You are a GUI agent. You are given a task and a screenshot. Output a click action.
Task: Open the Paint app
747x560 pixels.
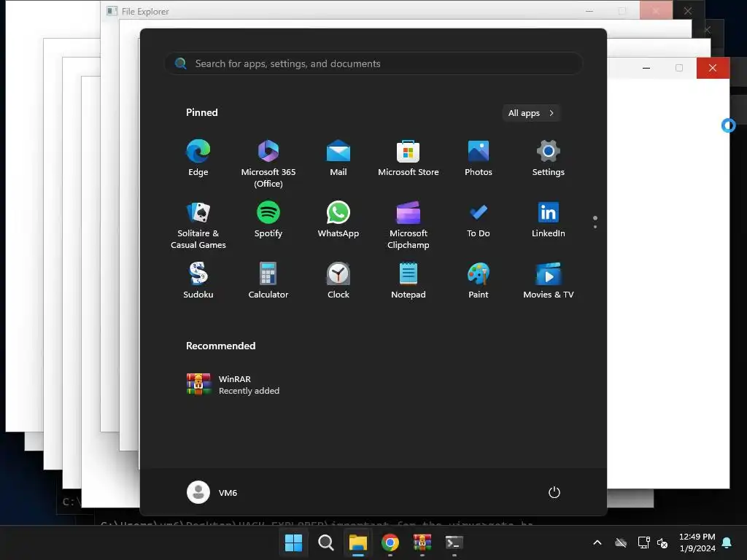coord(479,281)
